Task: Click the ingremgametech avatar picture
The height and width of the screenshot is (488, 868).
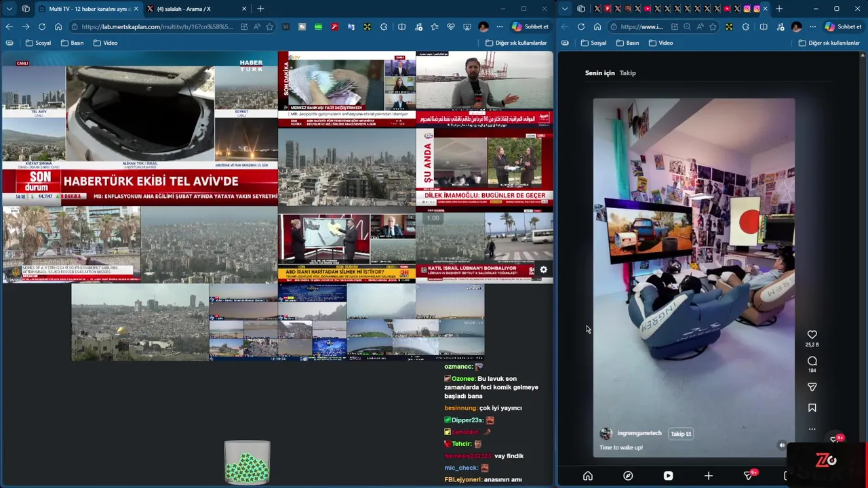Action: click(x=606, y=434)
